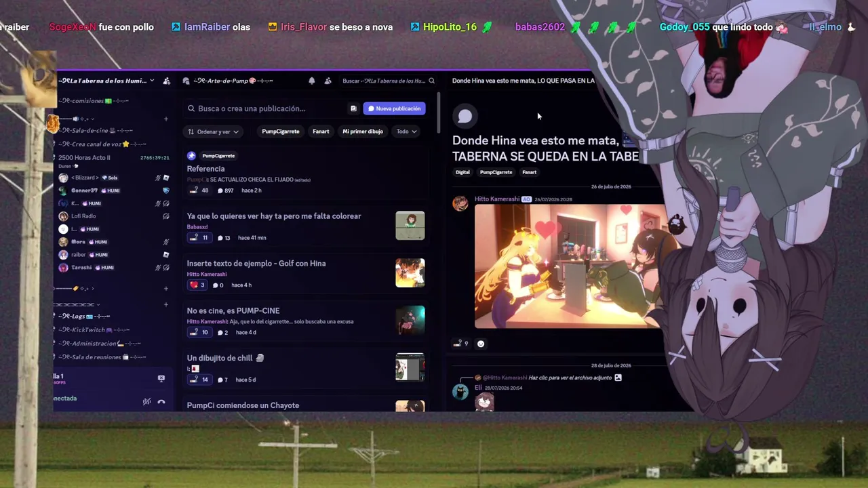Open the server name dropdown menu

point(151,81)
